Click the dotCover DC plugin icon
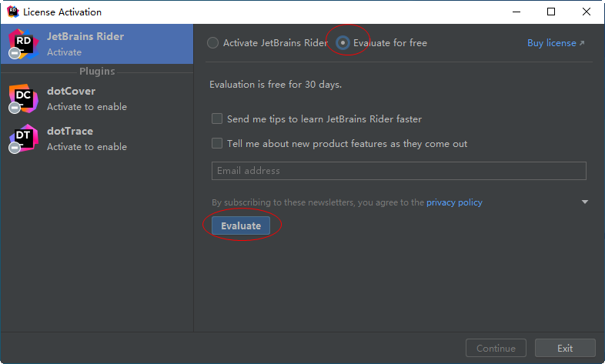Screen dimensions: 605x364 [x=23, y=99]
